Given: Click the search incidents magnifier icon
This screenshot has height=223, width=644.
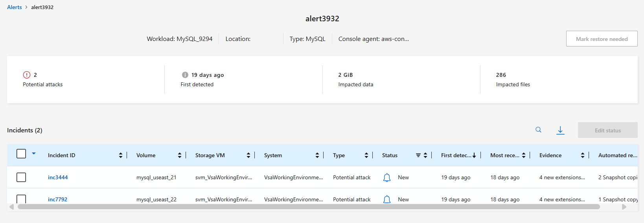Looking at the screenshot, I should click(538, 130).
